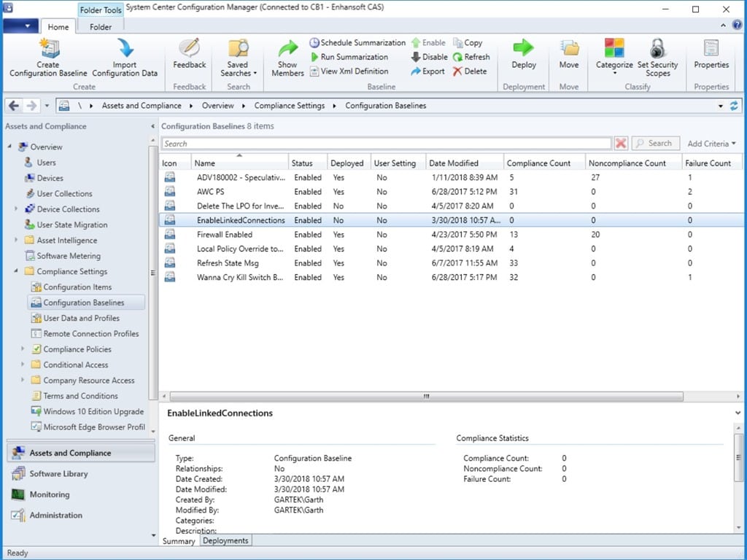Click Import Configuration Data in ribbon
This screenshot has width=747, height=560.
(x=125, y=58)
